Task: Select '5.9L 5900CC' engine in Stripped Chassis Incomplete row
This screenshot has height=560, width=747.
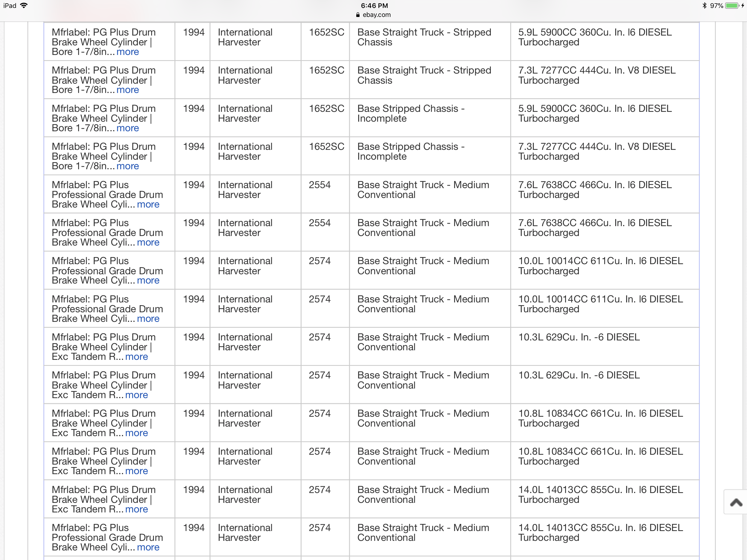Action: coord(595,113)
